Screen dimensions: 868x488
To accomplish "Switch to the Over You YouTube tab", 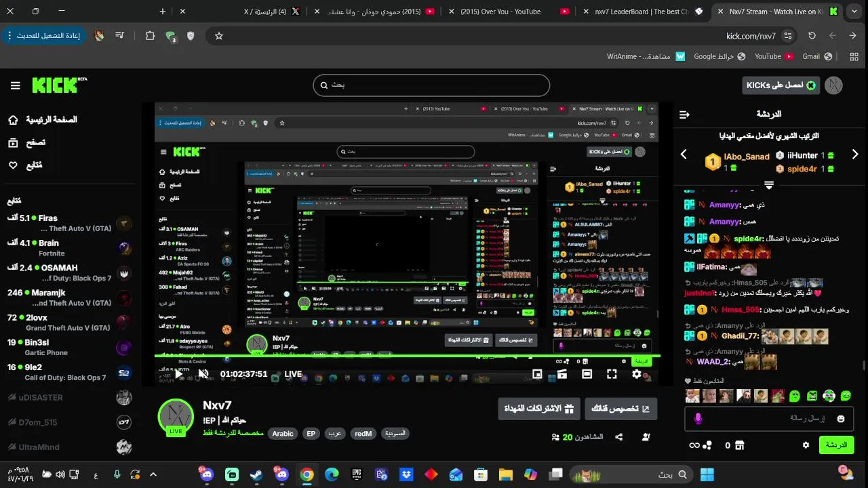I will coord(507,12).
